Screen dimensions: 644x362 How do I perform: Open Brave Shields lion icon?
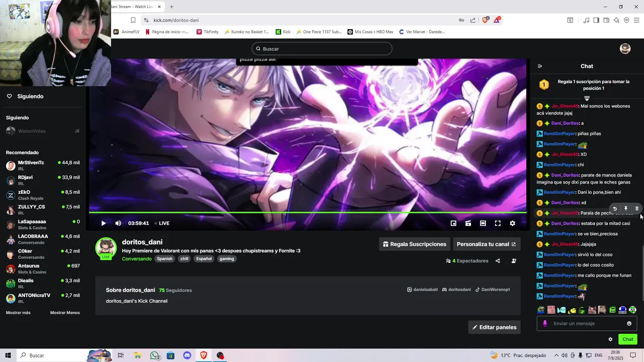click(x=486, y=20)
